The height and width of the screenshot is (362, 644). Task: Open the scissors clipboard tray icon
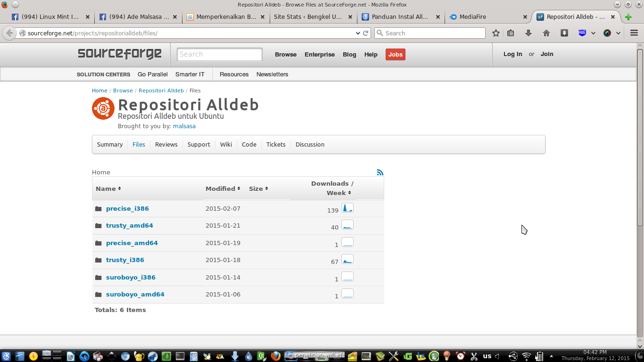(x=474, y=356)
